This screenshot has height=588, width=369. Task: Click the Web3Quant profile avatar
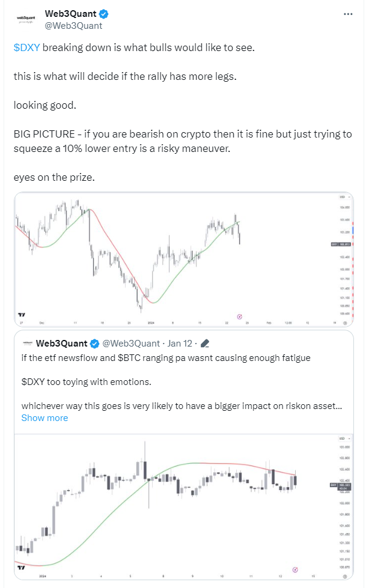(26, 19)
